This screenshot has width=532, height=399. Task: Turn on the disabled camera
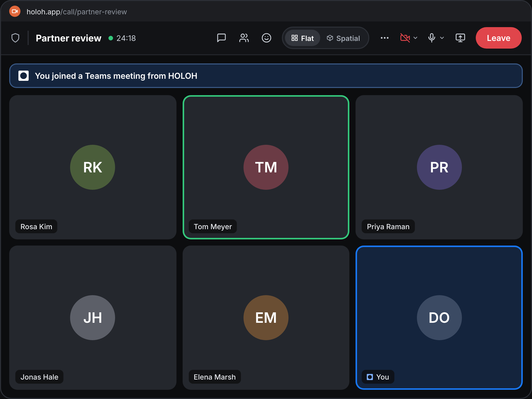[405, 38]
